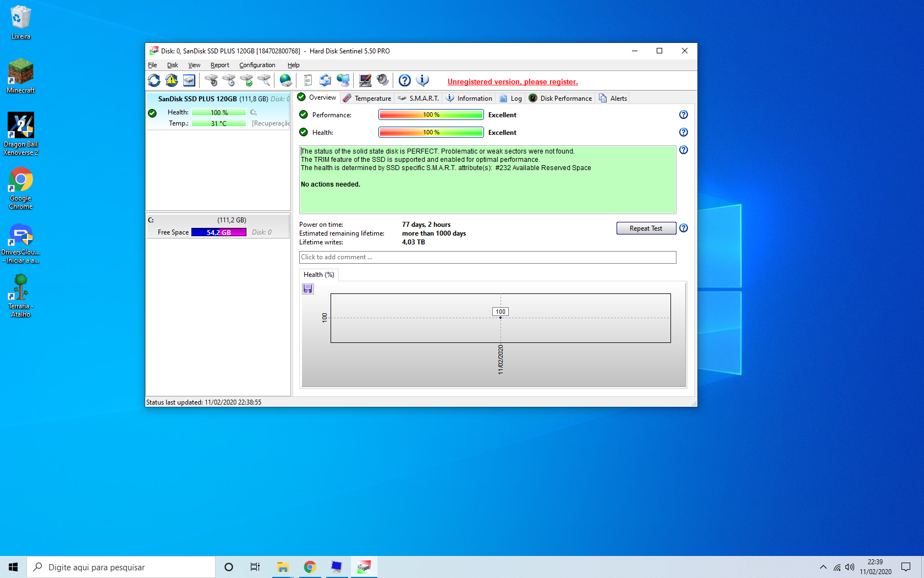Viewport: 924px width, 578px height.
Task: Click the status last updated text in status bar
Action: [204, 402]
